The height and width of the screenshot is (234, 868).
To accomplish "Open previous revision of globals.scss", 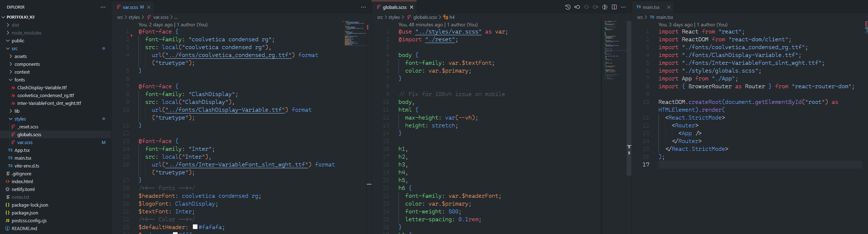I will pos(577,7).
